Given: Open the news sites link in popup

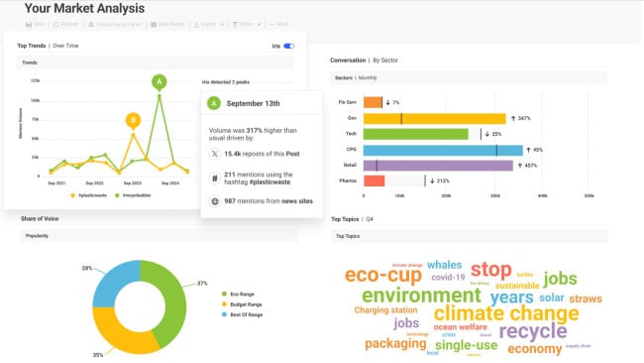Looking at the screenshot, I should [x=297, y=201].
